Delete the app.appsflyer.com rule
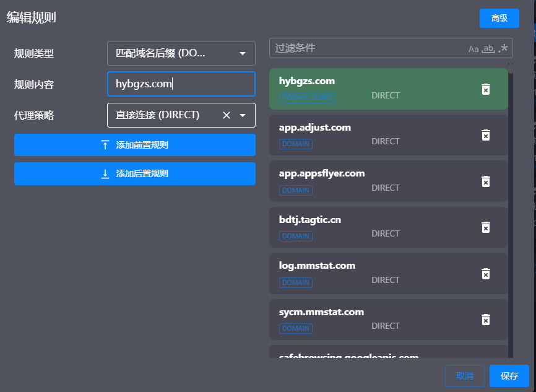 coord(486,181)
